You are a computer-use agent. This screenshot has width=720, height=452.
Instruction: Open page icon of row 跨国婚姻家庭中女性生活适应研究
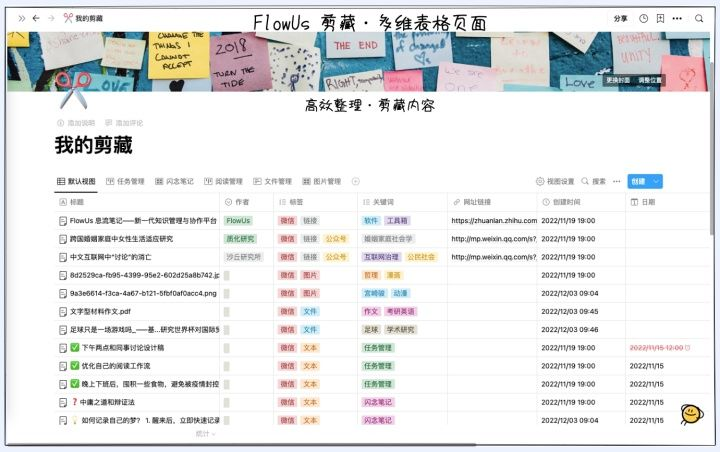(x=63, y=239)
